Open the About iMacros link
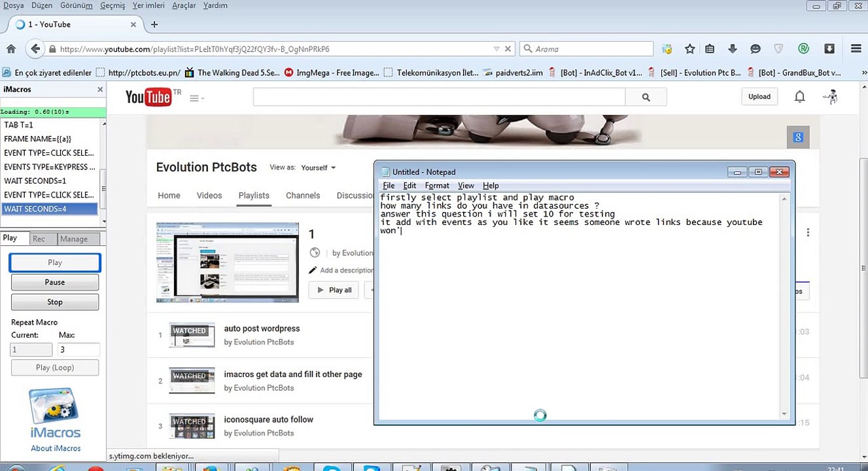The image size is (868, 471). point(56,449)
